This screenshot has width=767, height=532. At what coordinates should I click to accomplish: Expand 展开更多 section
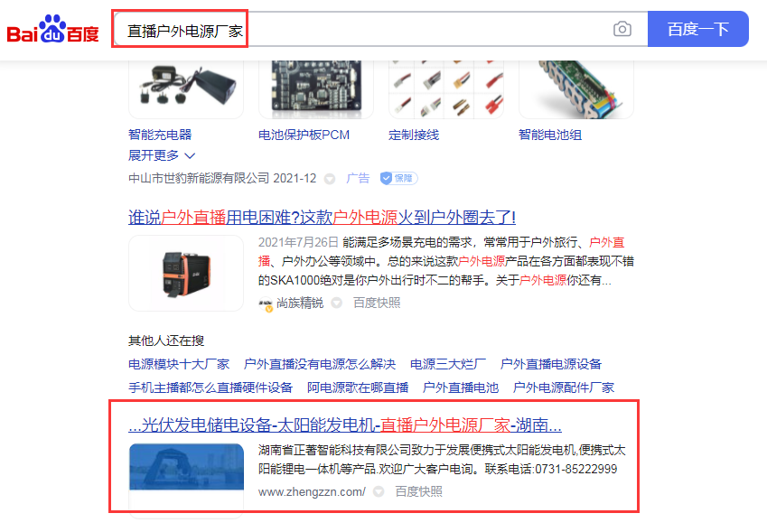[x=162, y=155]
